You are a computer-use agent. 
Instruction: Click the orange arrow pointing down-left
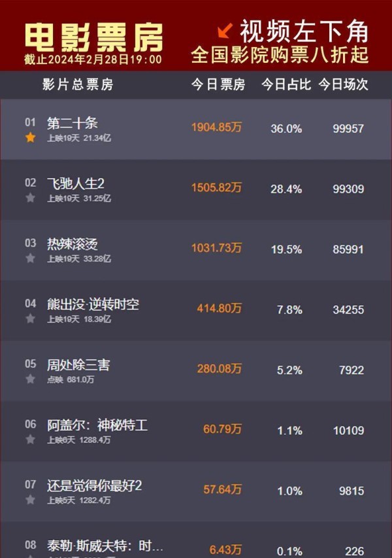[x=225, y=31]
